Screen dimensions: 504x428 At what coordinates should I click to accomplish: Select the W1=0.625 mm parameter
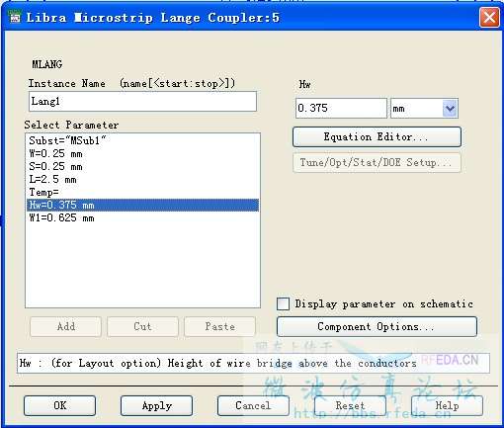click(x=142, y=217)
